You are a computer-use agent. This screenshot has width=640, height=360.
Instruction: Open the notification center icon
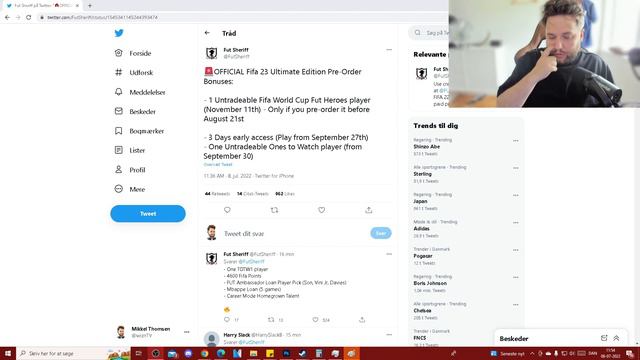click(x=630, y=353)
